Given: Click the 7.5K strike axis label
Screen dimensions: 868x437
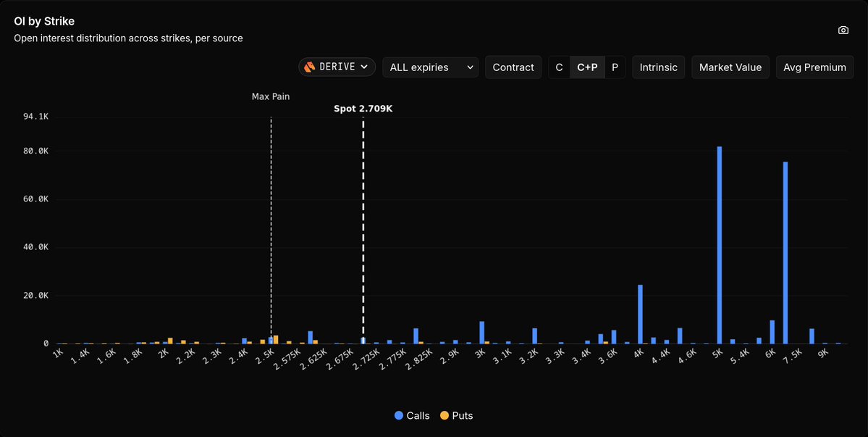Looking at the screenshot, I should click(794, 355).
